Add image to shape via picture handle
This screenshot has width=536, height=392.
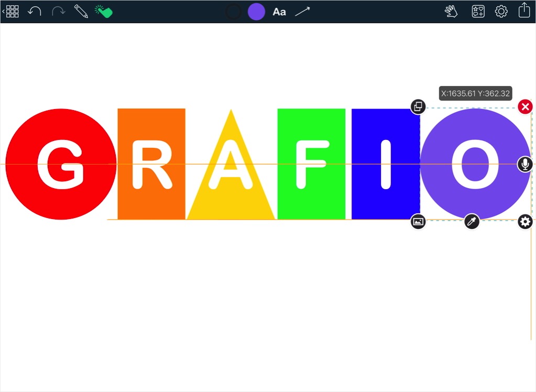(418, 222)
